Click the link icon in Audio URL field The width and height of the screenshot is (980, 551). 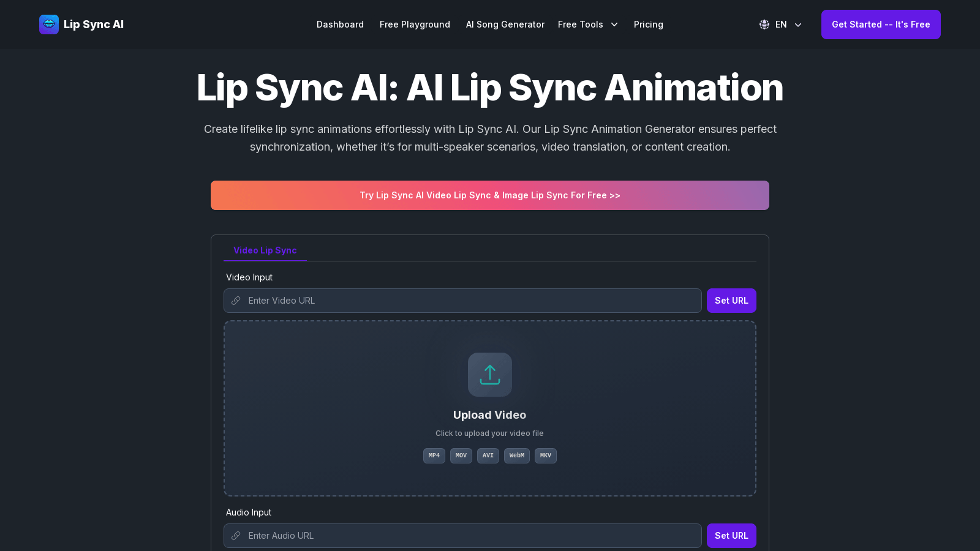tap(236, 536)
